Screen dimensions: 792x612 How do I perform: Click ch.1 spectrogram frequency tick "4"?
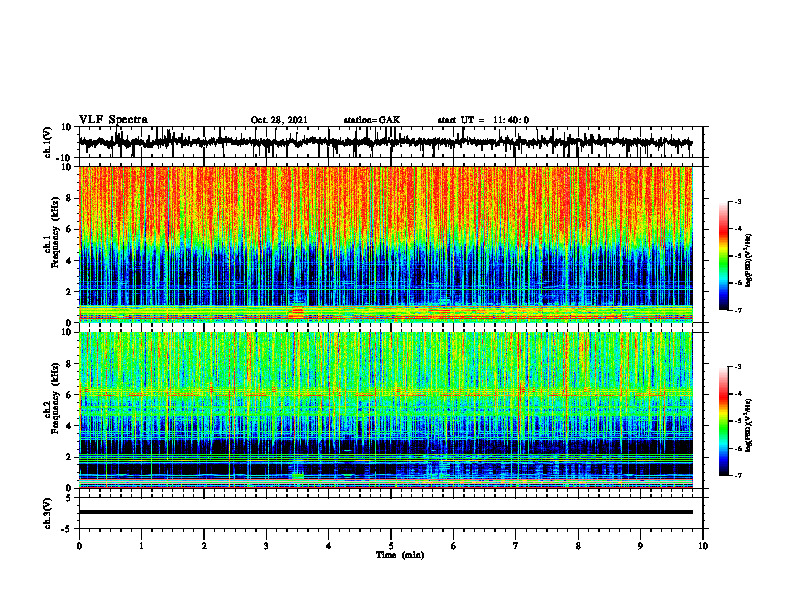(70, 261)
